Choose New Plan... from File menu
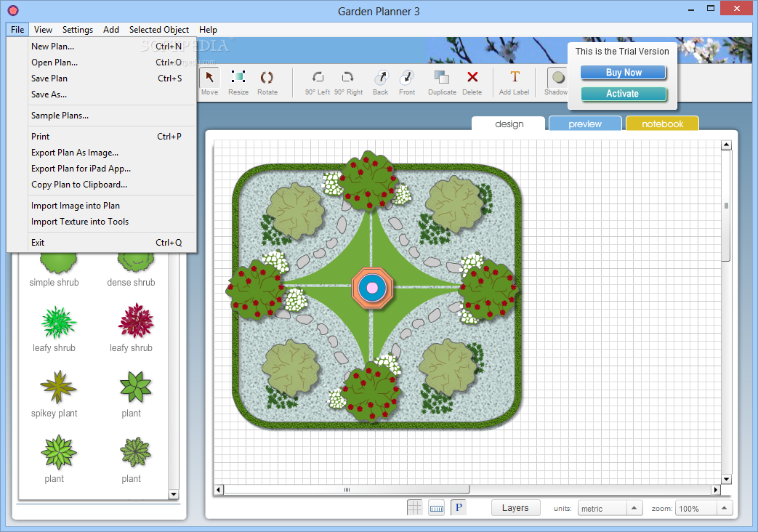 [102, 47]
